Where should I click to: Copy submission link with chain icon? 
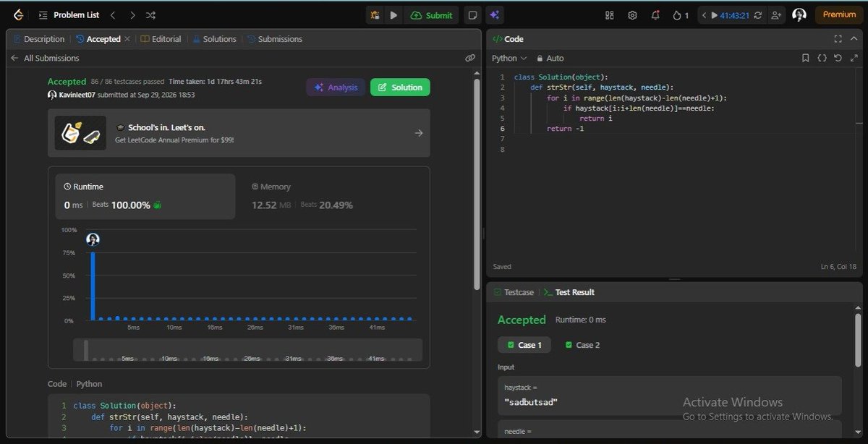(x=470, y=58)
